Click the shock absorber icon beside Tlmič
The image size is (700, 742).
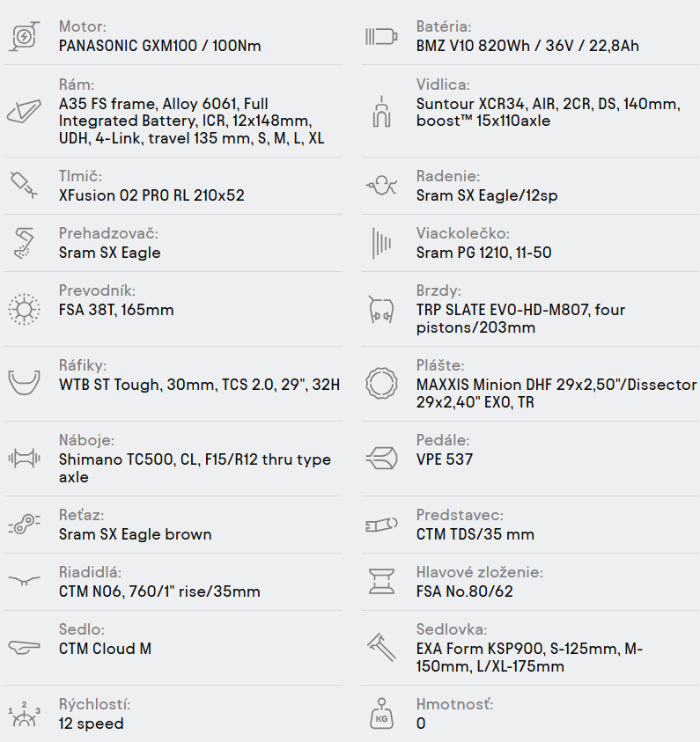24,185
